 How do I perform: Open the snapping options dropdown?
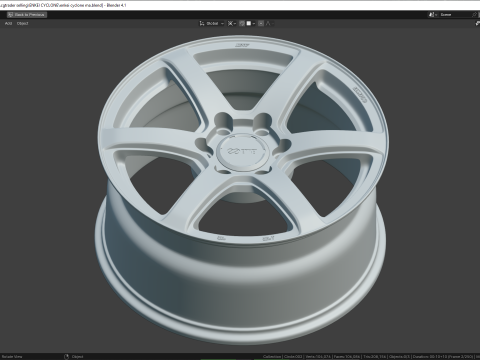251,23
